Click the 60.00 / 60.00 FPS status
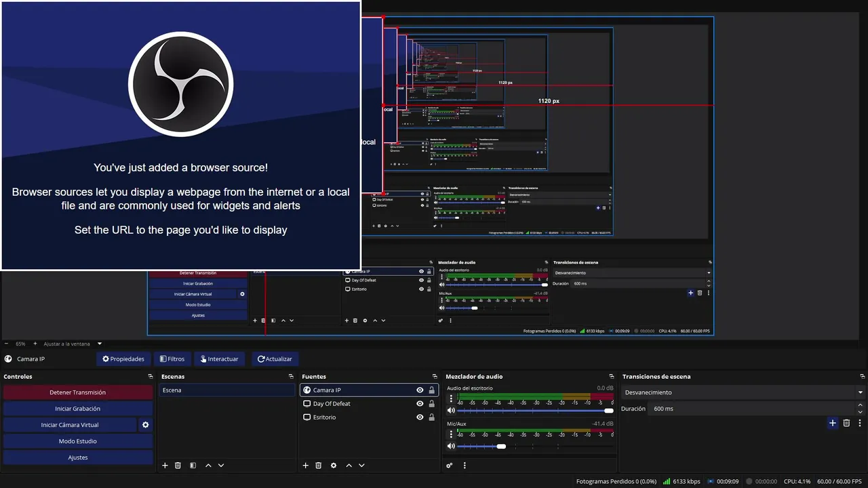 click(x=840, y=481)
